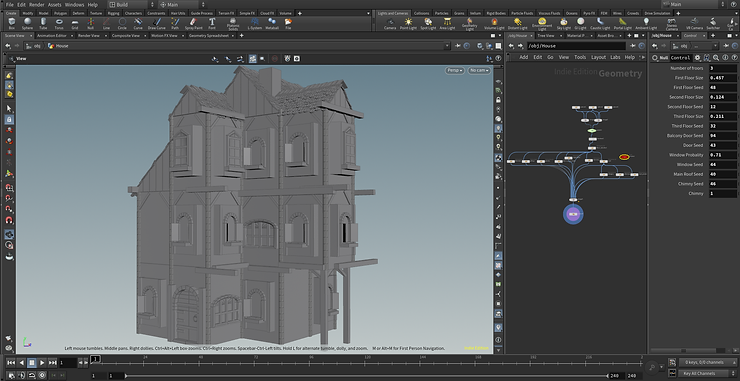Select the Line shelf tool
The image size is (740, 381).
[x=106, y=24]
